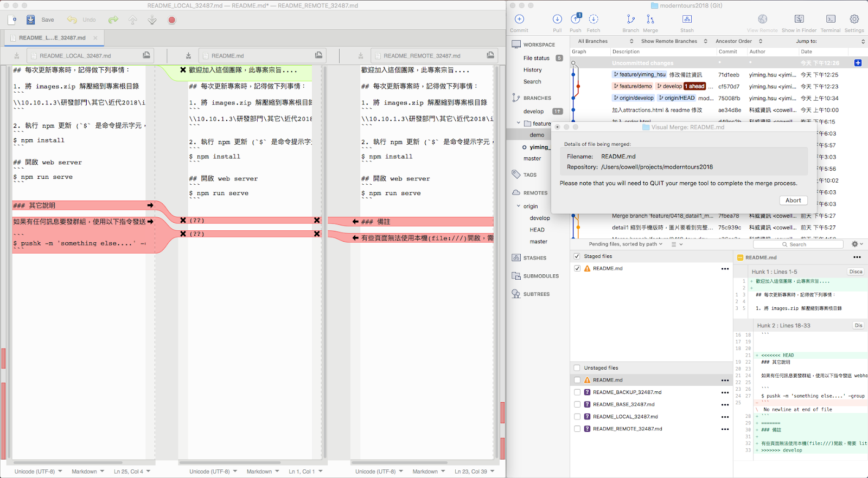Click the red record circle icon

coord(172,20)
